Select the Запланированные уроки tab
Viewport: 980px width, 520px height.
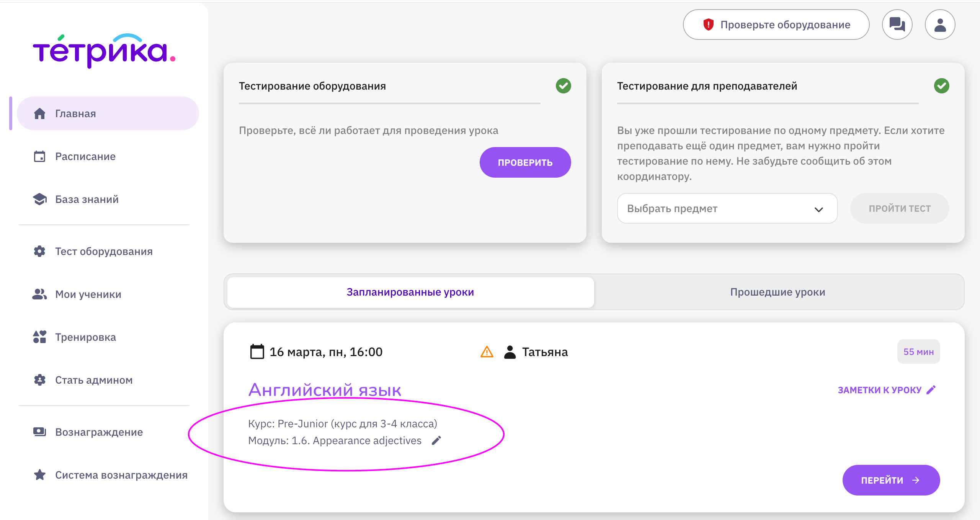pos(410,292)
